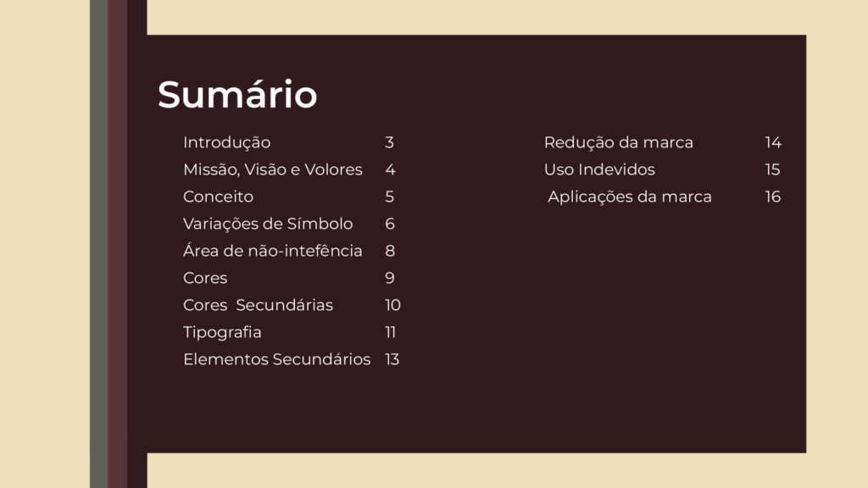The height and width of the screenshot is (488, 868).
Task: Click page number 3
Action: (x=389, y=142)
